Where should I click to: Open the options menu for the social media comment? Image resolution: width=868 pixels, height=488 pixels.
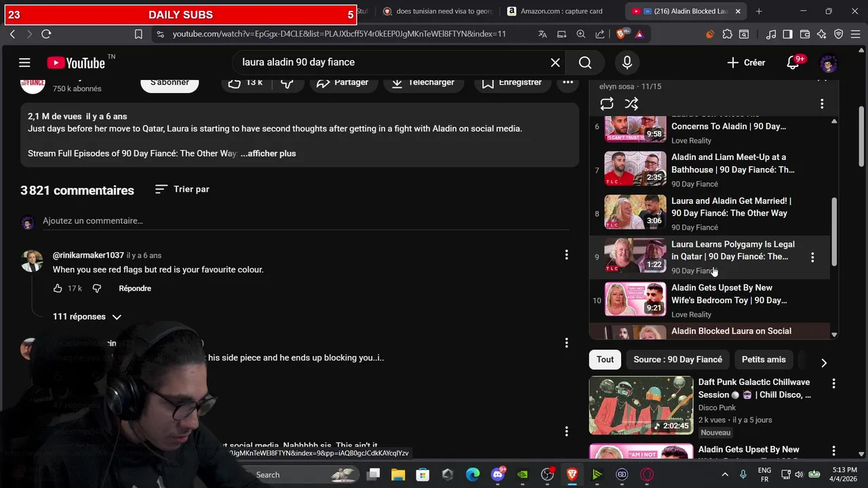[x=566, y=431]
